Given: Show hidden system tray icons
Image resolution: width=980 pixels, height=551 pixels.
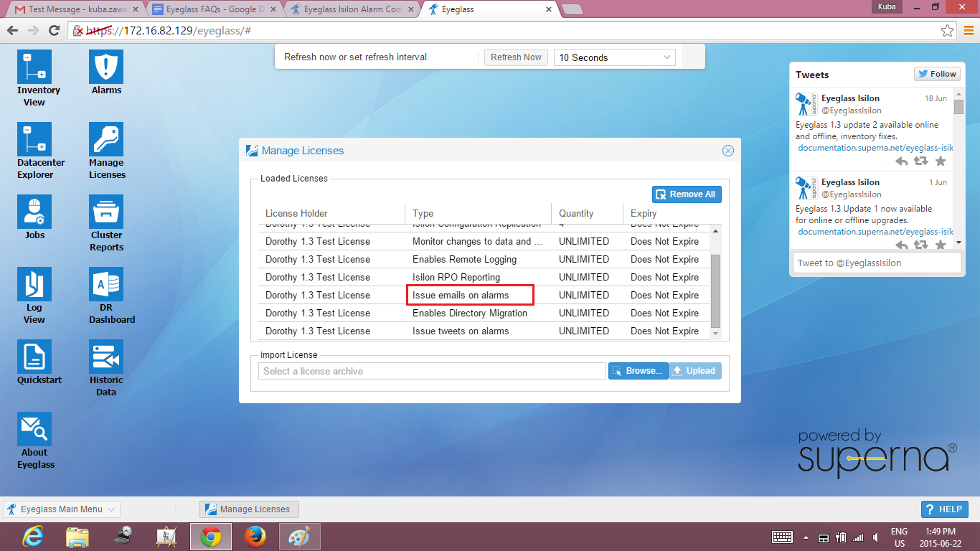Looking at the screenshot, I should point(806,537).
